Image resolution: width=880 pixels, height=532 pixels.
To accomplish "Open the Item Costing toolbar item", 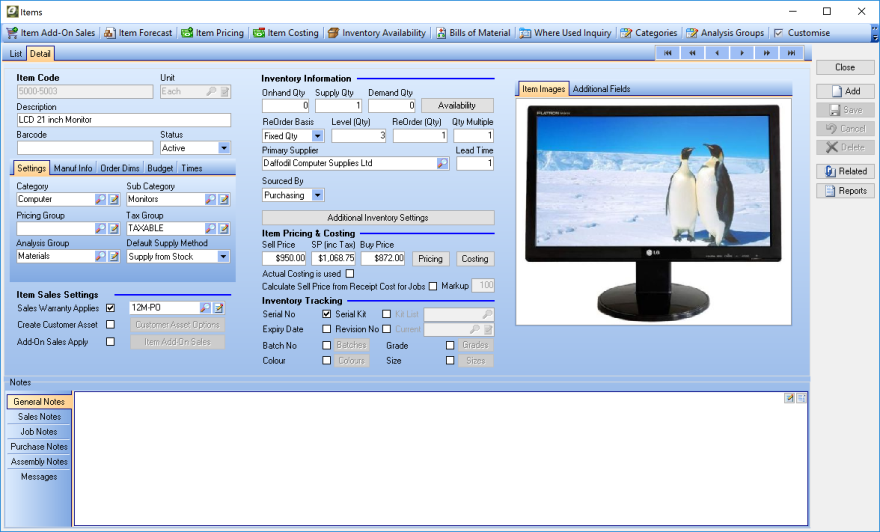I will [x=286, y=33].
